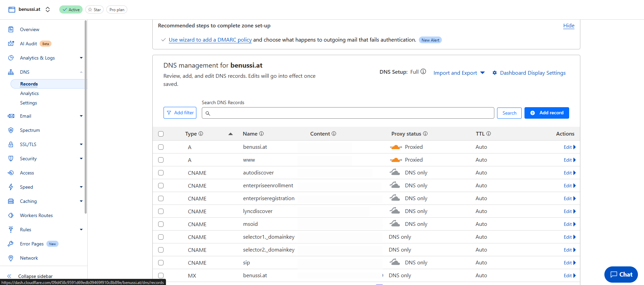
Task: Sort records by the Type column arrow
Action: (x=230, y=134)
